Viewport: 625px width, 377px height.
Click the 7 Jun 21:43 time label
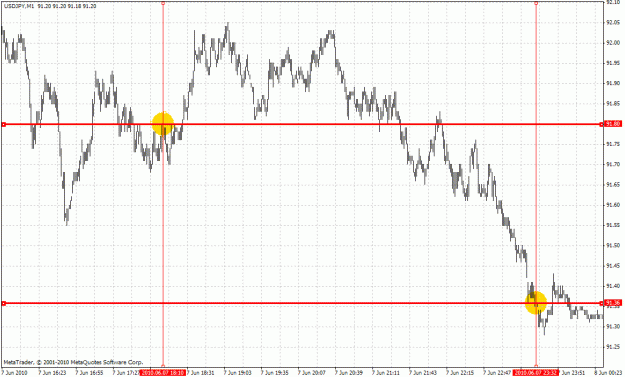(x=423, y=373)
